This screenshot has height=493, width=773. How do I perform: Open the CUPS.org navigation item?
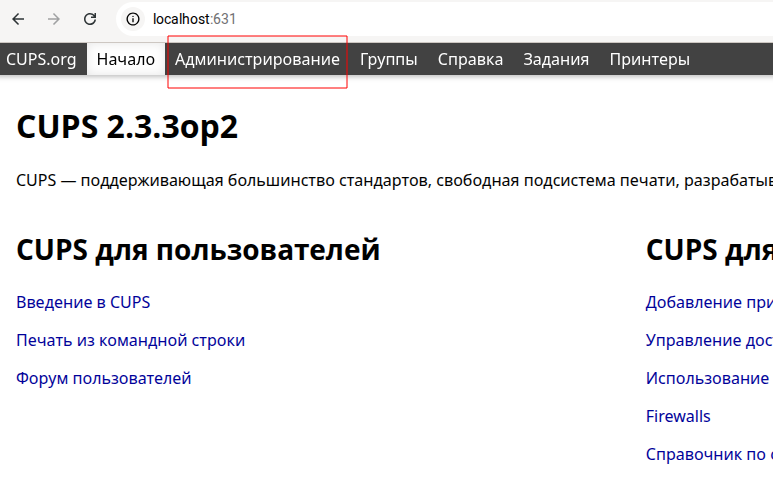(41, 59)
